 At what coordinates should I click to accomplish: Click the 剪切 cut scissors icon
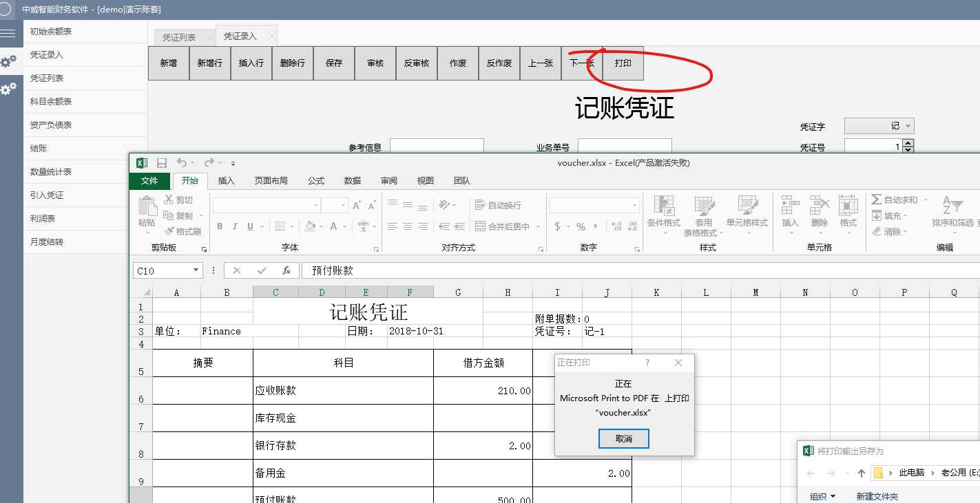click(x=169, y=200)
